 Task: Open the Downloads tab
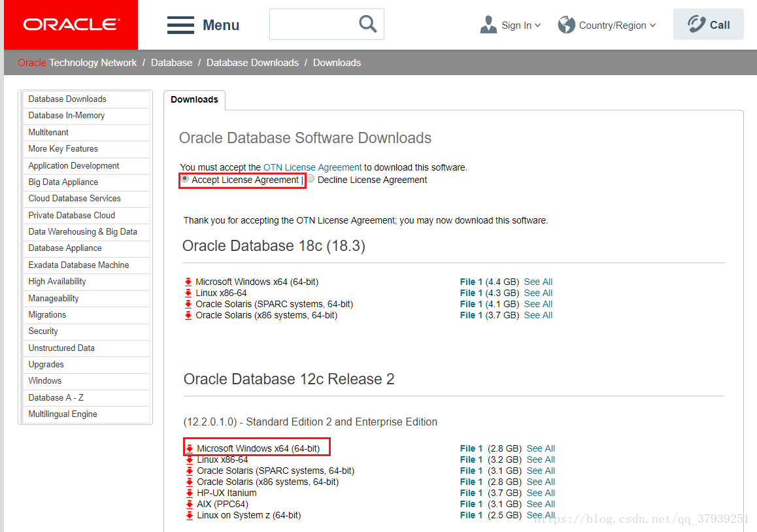tap(195, 99)
